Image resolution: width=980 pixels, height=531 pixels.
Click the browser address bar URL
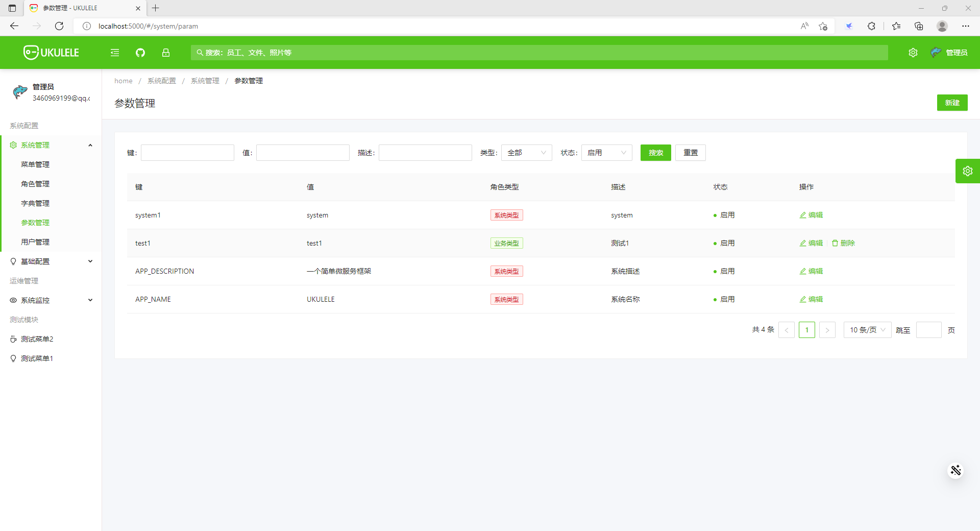148,26
